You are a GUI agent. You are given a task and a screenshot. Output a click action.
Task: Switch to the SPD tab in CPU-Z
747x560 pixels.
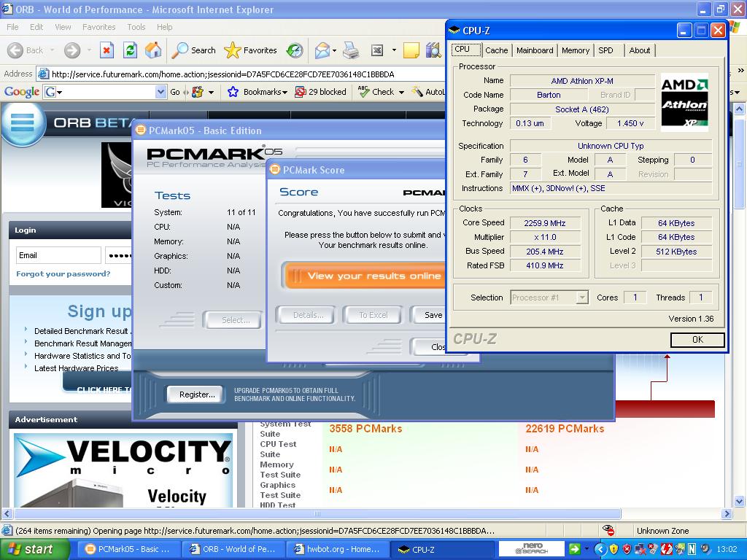[x=605, y=50]
